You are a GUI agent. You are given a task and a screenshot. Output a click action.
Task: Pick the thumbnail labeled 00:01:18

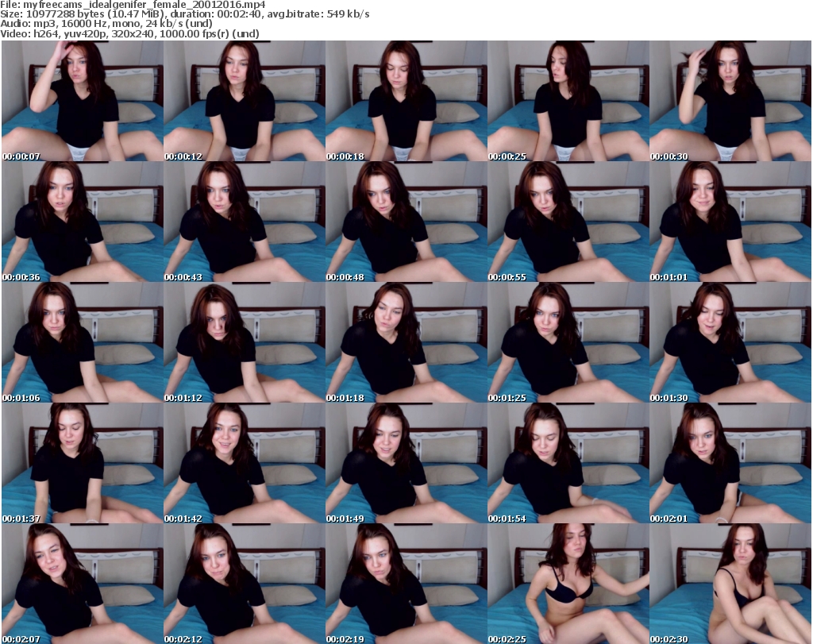[x=406, y=342]
